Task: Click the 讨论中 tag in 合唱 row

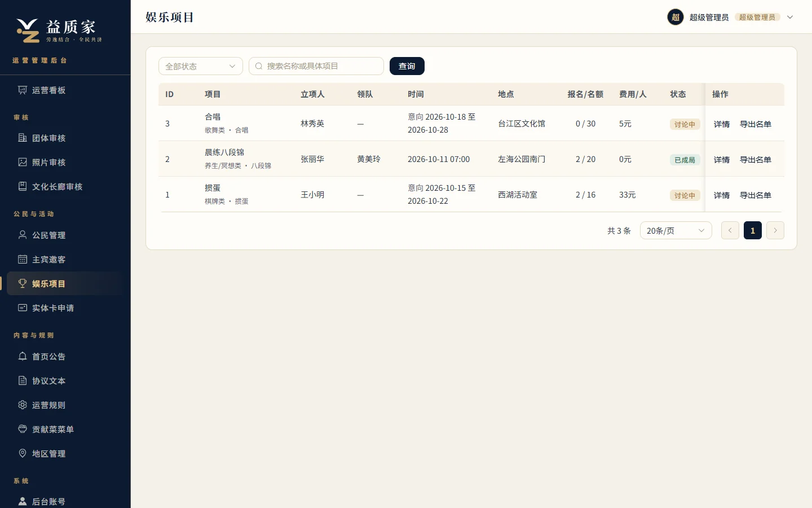Action: point(685,124)
